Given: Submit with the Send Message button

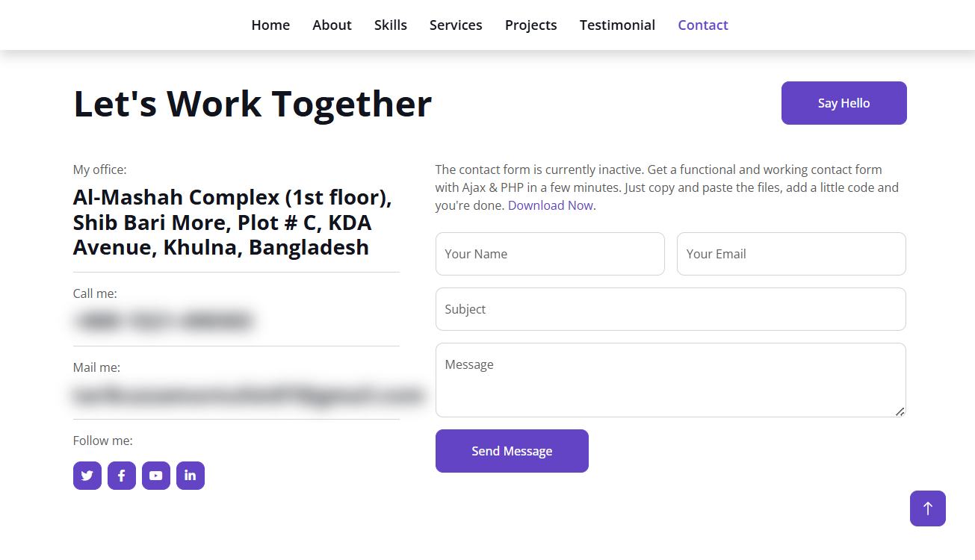Looking at the screenshot, I should coord(512,451).
